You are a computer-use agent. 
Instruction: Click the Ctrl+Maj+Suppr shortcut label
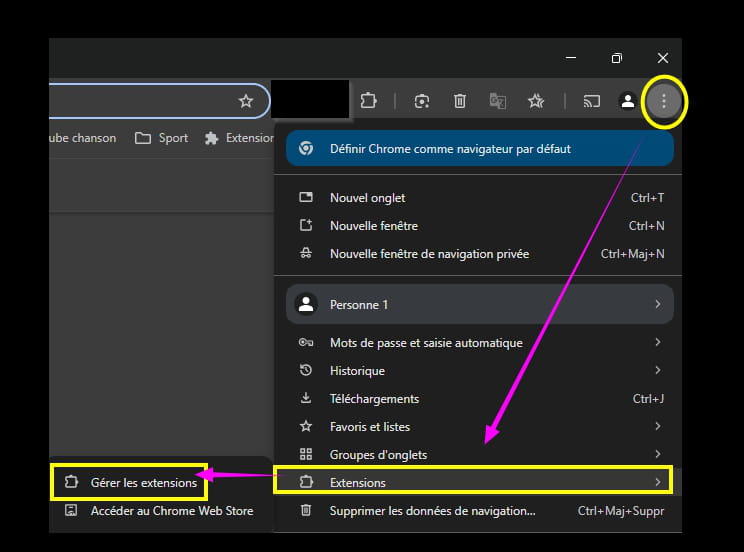(x=621, y=511)
